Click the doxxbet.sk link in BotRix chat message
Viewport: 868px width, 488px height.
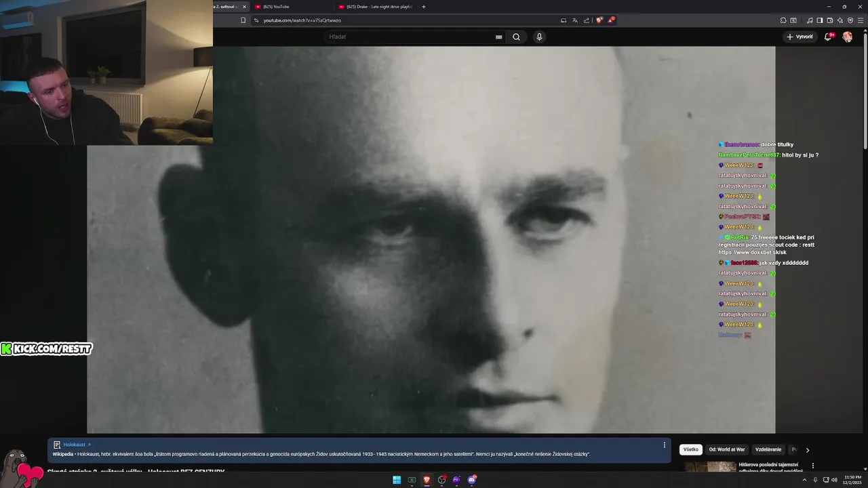coord(752,252)
